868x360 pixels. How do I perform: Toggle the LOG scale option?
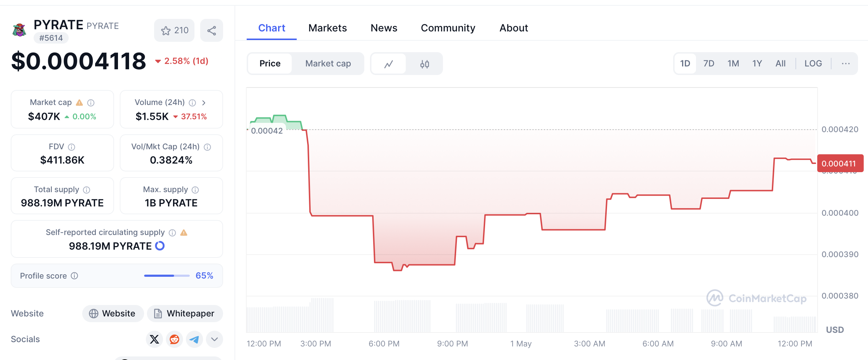tap(813, 64)
